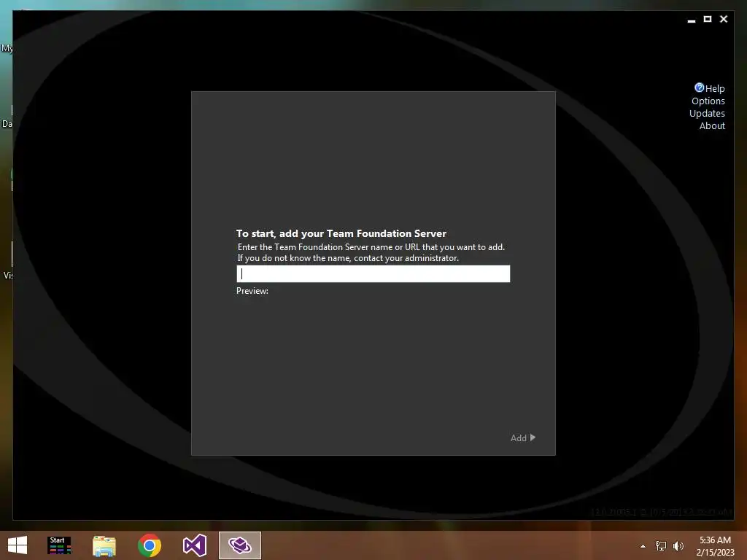Click the 'Preview:' label
The width and height of the screenshot is (747, 560).
pyautogui.click(x=252, y=290)
